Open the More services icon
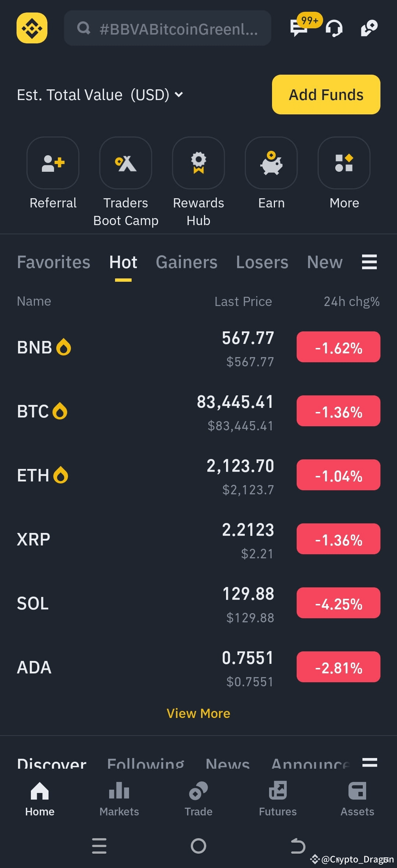The width and height of the screenshot is (397, 868). 344,163
